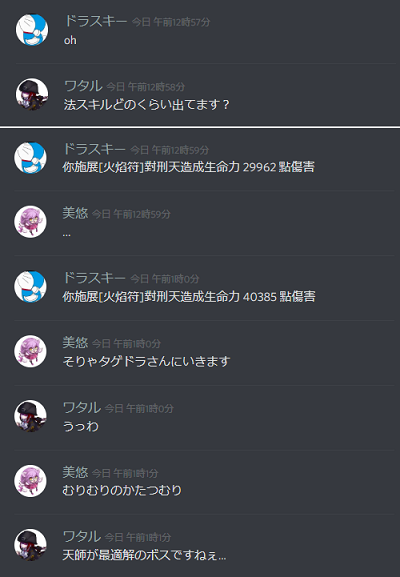The height and width of the screenshot is (577, 400).
Task: Click username 美悠 above the '...' message
Action: coord(75,213)
